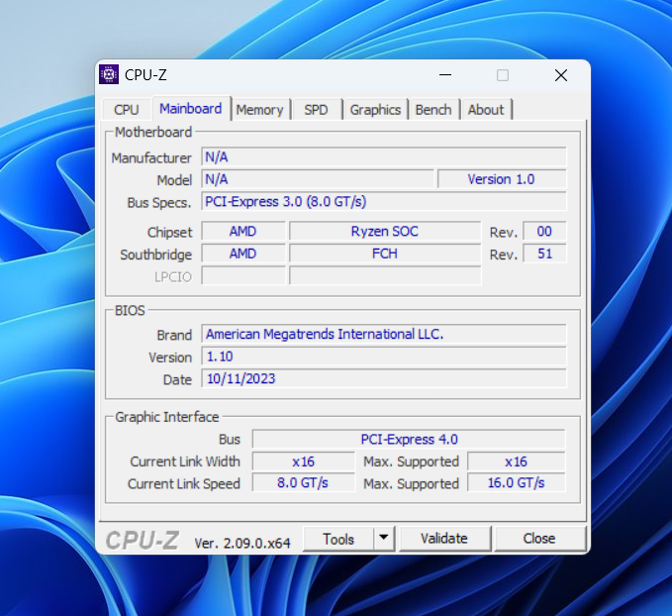The width and height of the screenshot is (672, 616).
Task: Click the CPU-Z logo at bottom left
Action: (144, 540)
